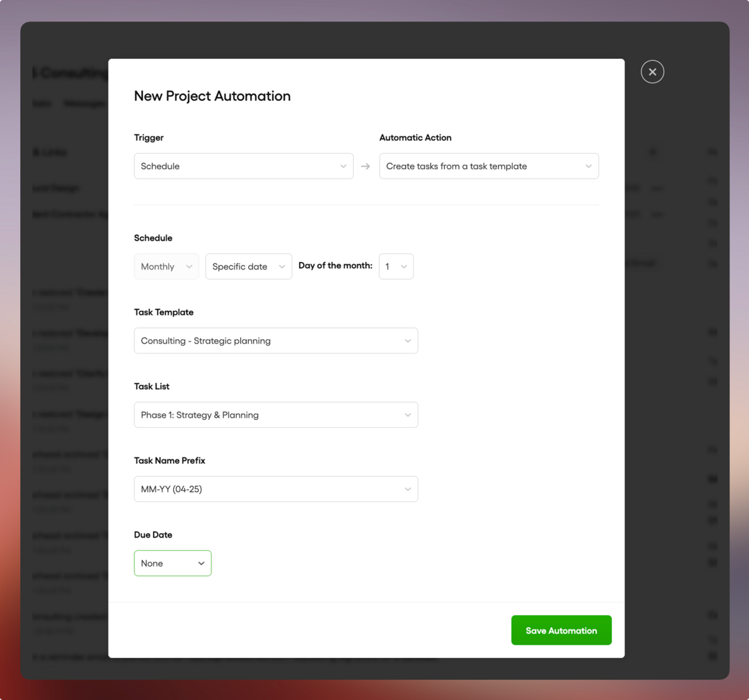Image resolution: width=749 pixels, height=700 pixels.
Task: Click the New Project Automation heading
Action: click(212, 96)
